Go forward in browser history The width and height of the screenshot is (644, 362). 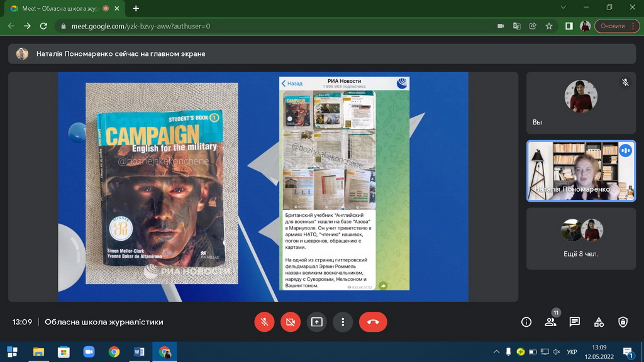[x=27, y=26]
